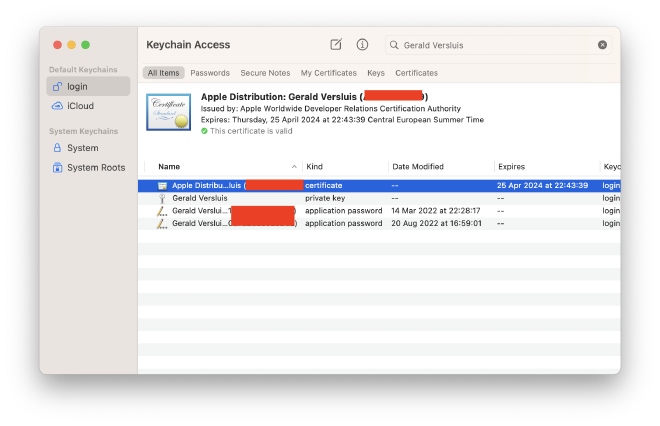Click the green valid certificate checkmark icon
Image resolution: width=660 pixels, height=426 pixels.
coord(204,131)
